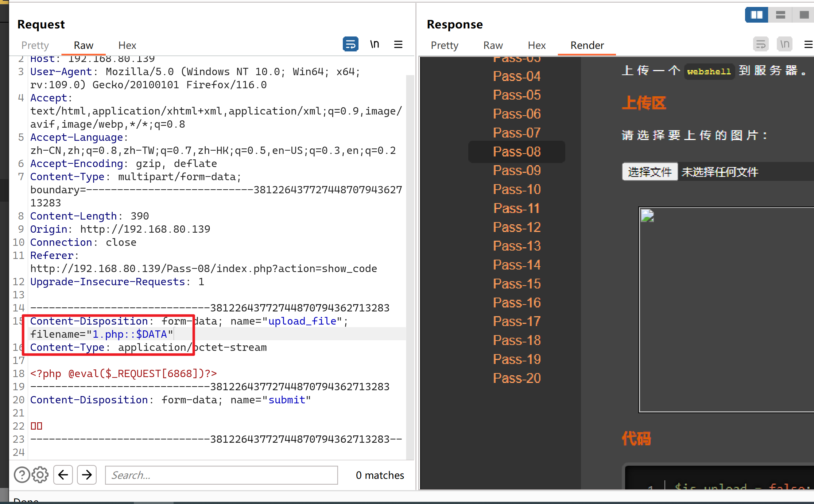Open Pass-16 link in sidebar

(x=517, y=303)
